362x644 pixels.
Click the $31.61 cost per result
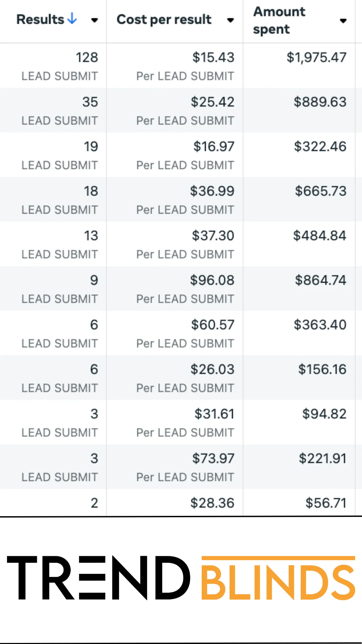(x=214, y=414)
